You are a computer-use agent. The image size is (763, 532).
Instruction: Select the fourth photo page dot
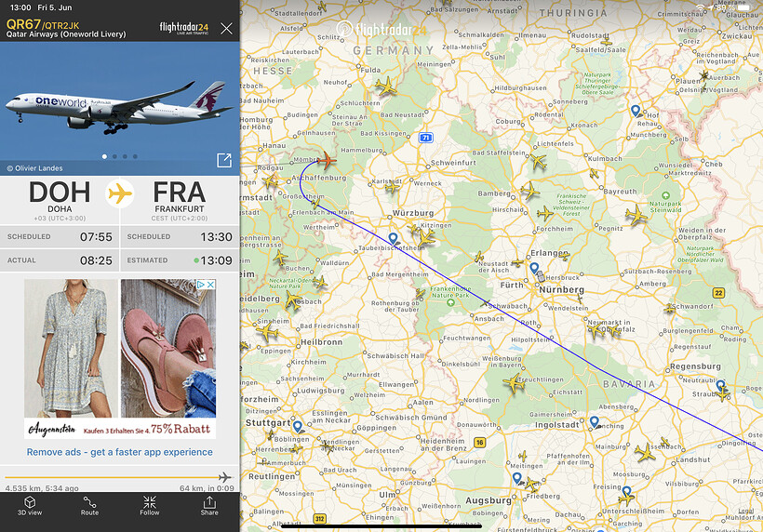(135, 156)
